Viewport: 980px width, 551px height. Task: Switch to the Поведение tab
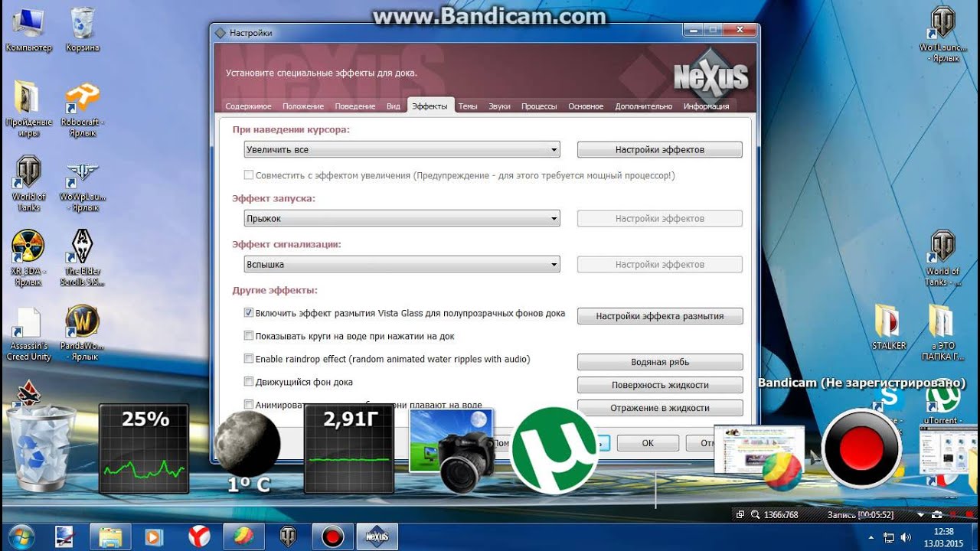355,106
